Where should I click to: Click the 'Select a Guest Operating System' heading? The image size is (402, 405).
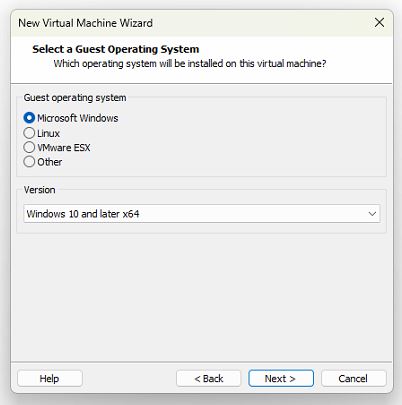pyautogui.click(x=116, y=49)
